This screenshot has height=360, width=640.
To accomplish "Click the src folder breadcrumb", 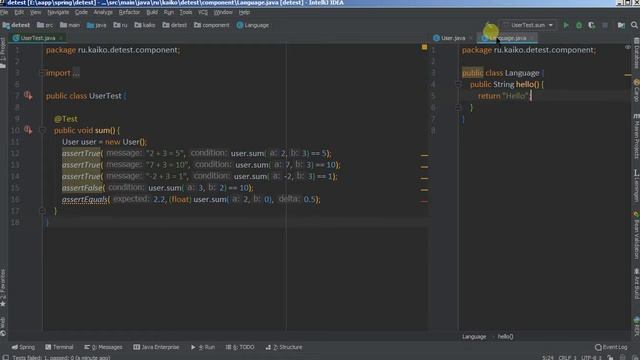I will pos(45,25).
